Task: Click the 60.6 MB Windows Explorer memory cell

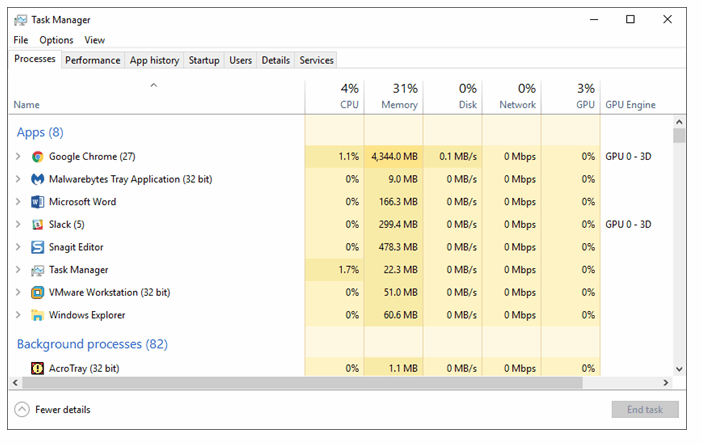Action: [394, 315]
